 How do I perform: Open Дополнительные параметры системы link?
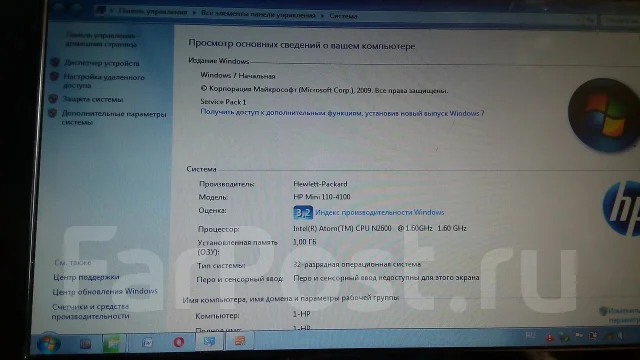pos(114,118)
